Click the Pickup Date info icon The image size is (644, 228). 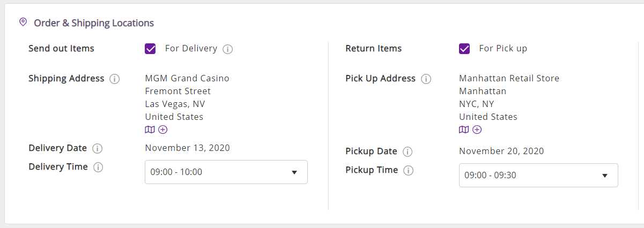pos(408,152)
